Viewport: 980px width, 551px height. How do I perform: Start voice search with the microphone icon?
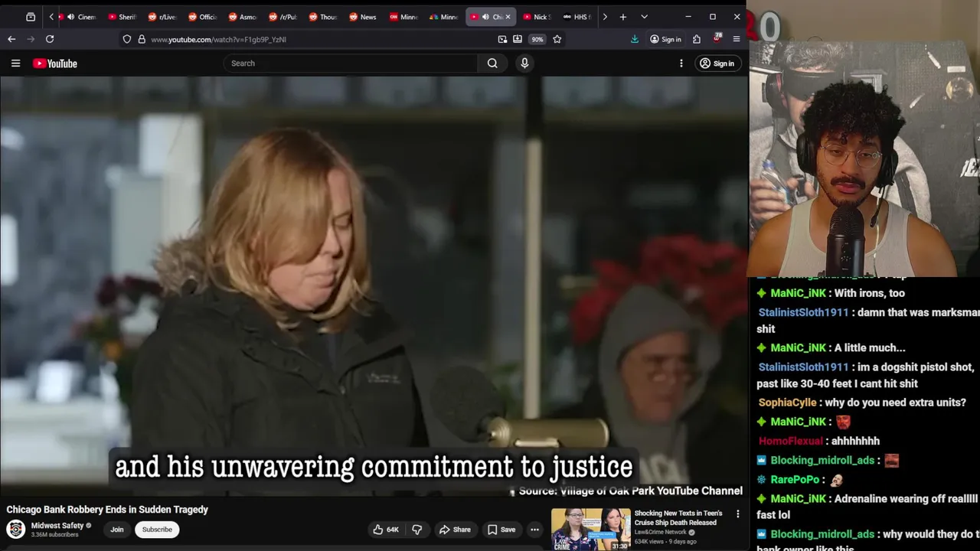click(x=524, y=64)
